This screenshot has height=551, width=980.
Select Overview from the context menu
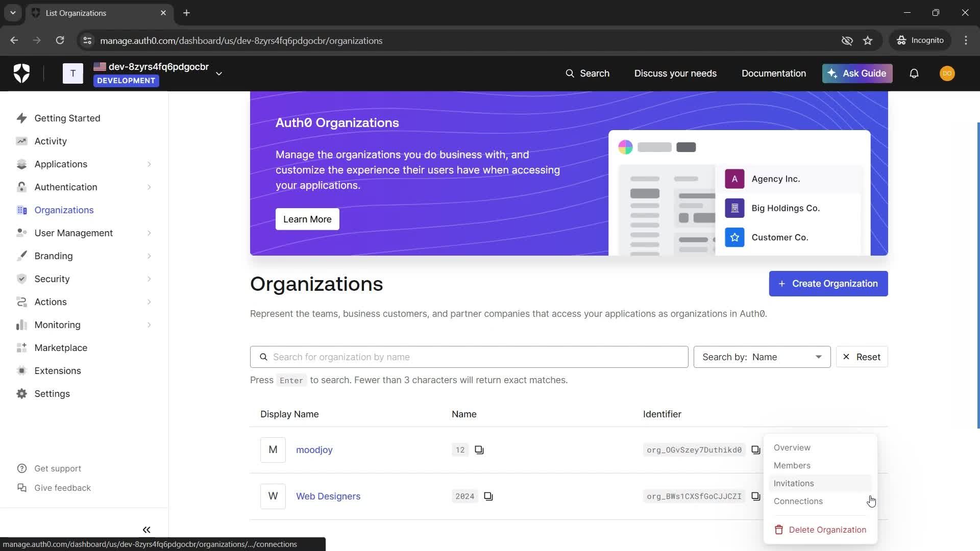(820, 448)
